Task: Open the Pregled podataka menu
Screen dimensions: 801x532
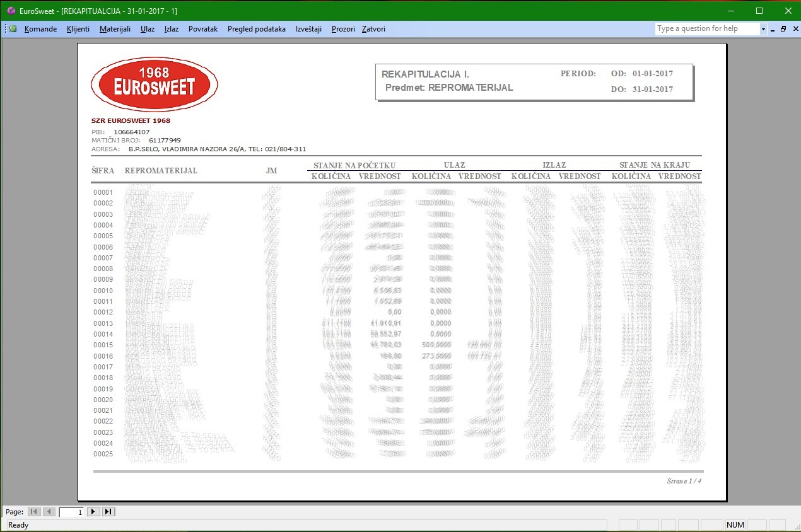Action: tap(256, 29)
